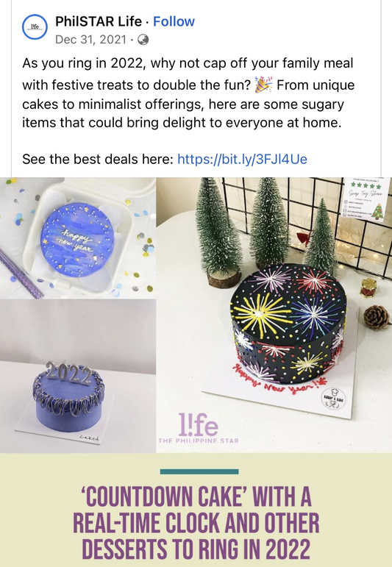Click the round baker logo on cake board
The image size is (392, 567).
point(333,399)
